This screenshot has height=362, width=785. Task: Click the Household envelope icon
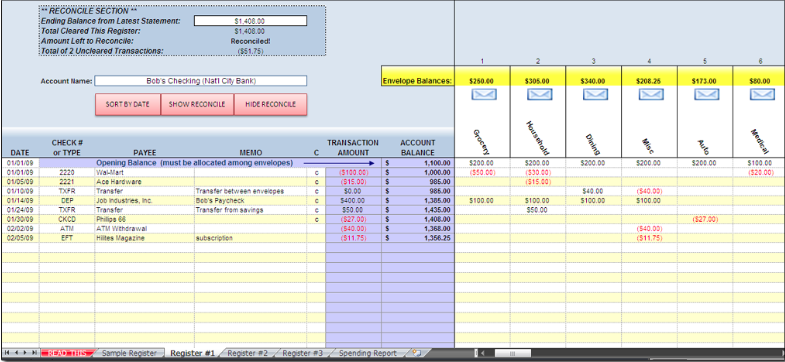click(539, 94)
